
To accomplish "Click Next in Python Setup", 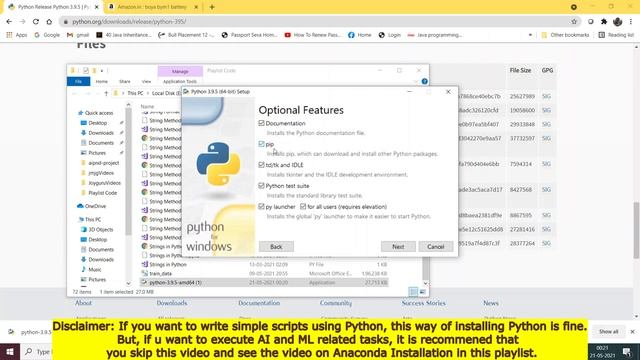I will (x=398, y=247).
